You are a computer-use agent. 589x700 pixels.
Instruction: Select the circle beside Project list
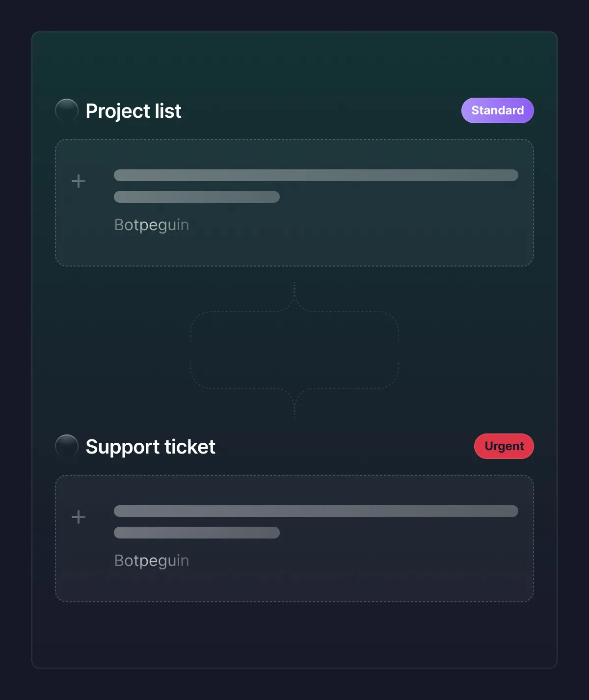[x=67, y=110]
